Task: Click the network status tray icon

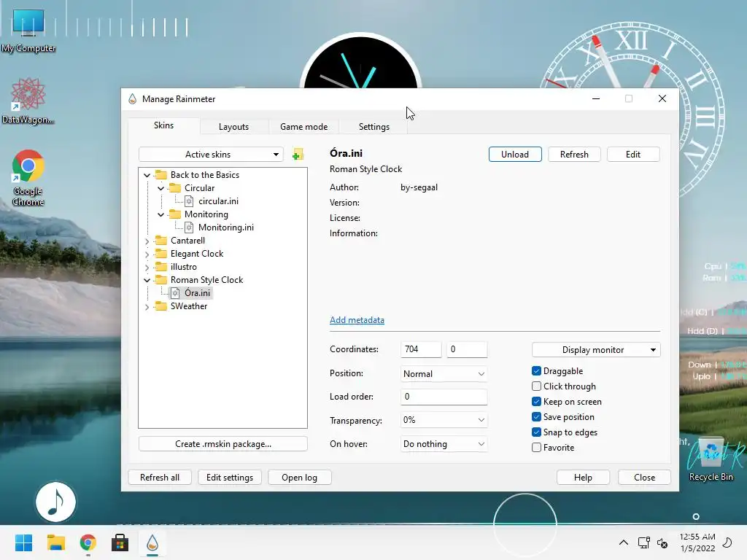Action: 643,542
